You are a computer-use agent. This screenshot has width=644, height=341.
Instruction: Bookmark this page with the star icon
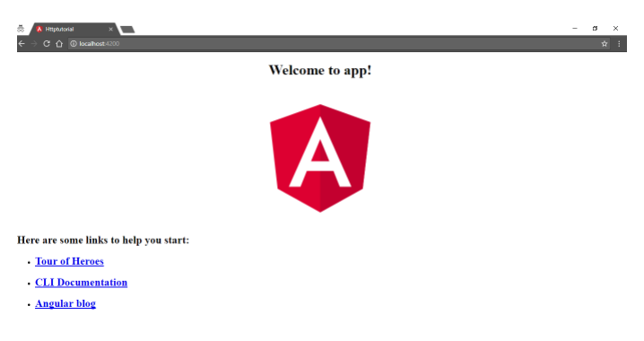pyautogui.click(x=605, y=44)
